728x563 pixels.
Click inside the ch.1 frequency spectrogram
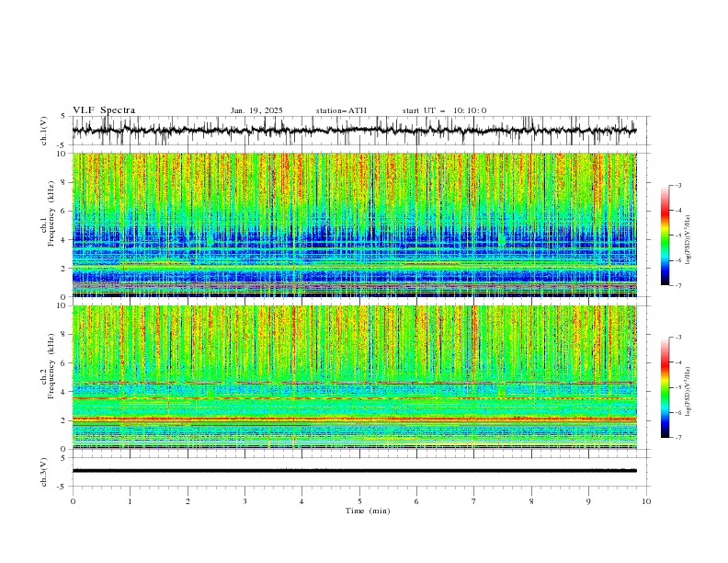[354, 224]
